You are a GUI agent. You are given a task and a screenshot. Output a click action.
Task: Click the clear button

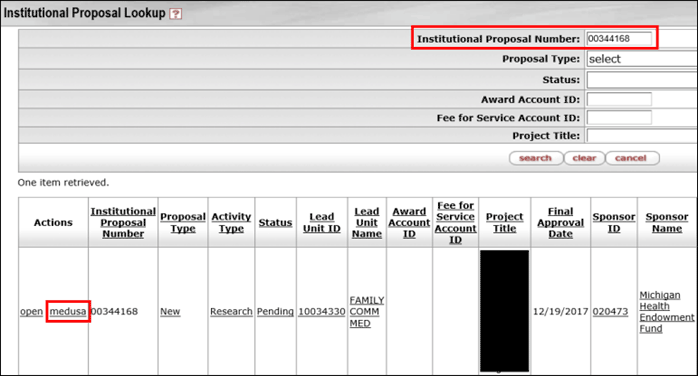(x=584, y=158)
